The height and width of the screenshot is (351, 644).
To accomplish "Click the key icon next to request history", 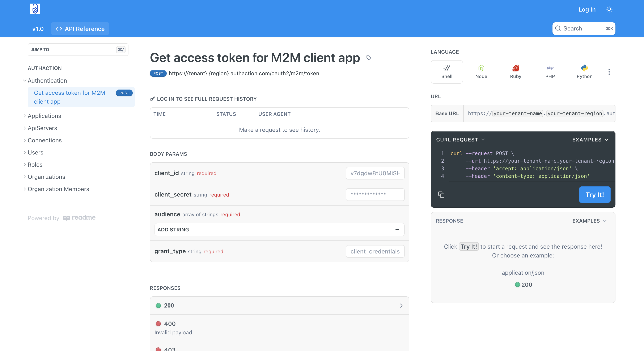I will pyautogui.click(x=152, y=99).
